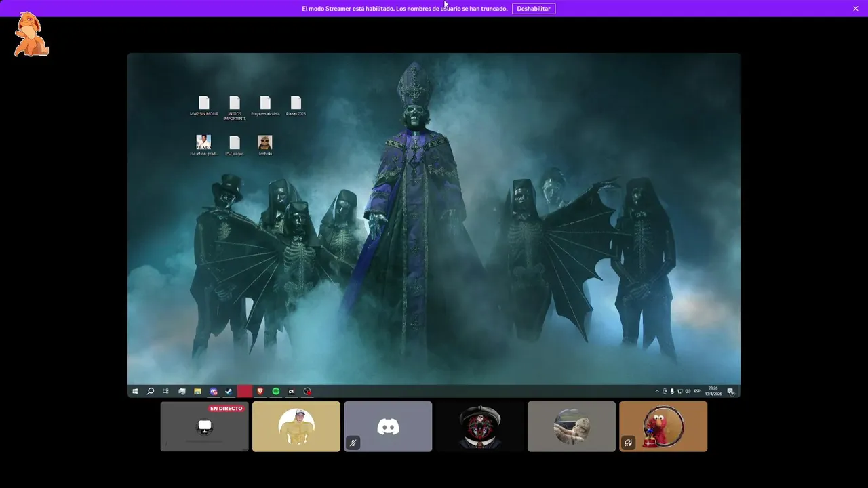This screenshot has height=488, width=868.
Task: Select the EN DIRECTO stream tile
Action: pyautogui.click(x=204, y=426)
